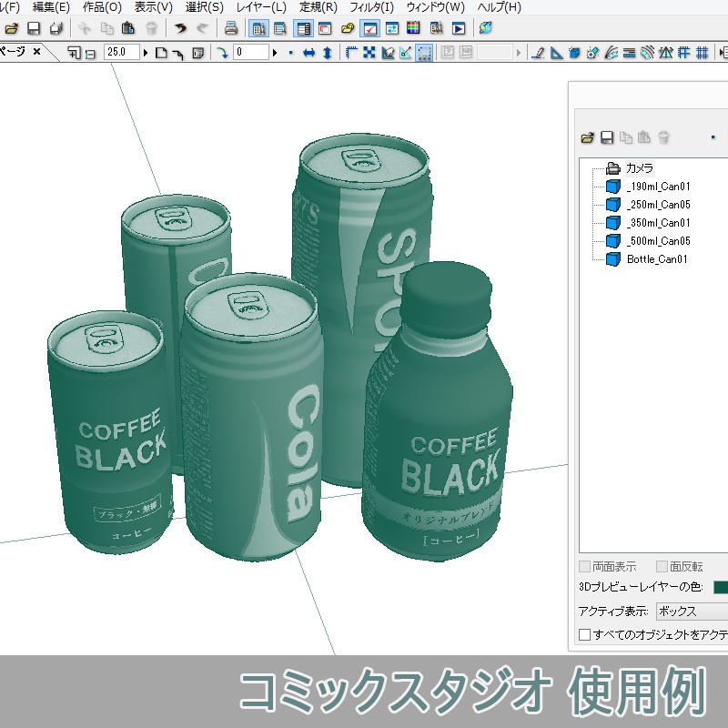The height and width of the screenshot is (728, 728).
Task: Click the Save icon on the toolbar
Action: point(35,27)
